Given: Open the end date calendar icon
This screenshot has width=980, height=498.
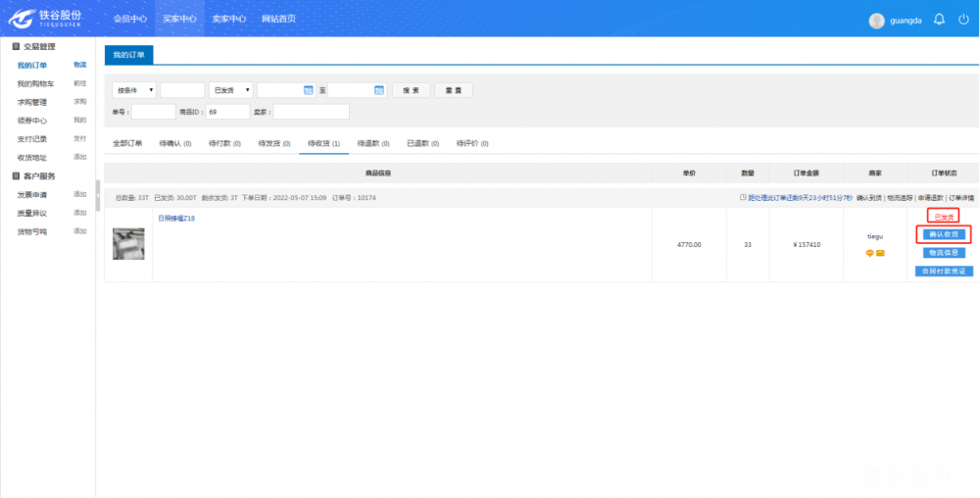Looking at the screenshot, I should click(x=379, y=90).
